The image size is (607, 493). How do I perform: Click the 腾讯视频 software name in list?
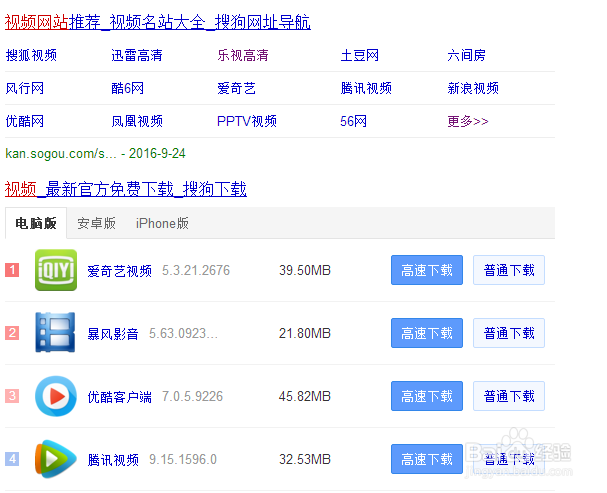(113, 460)
